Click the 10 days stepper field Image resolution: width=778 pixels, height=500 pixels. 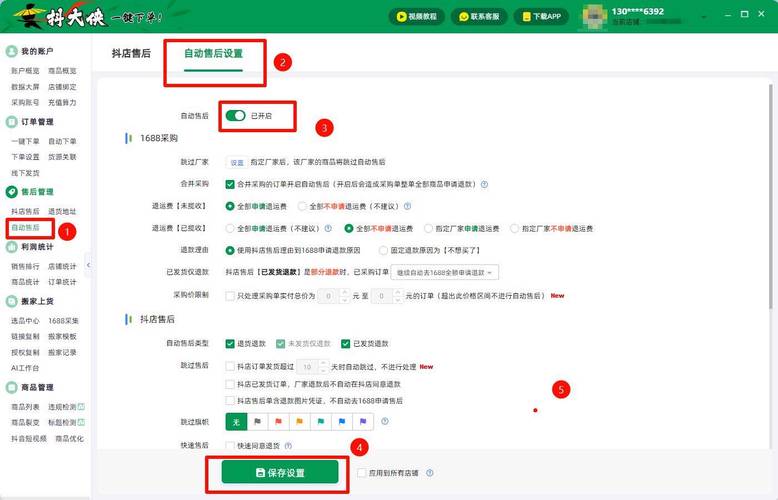tap(312, 367)
